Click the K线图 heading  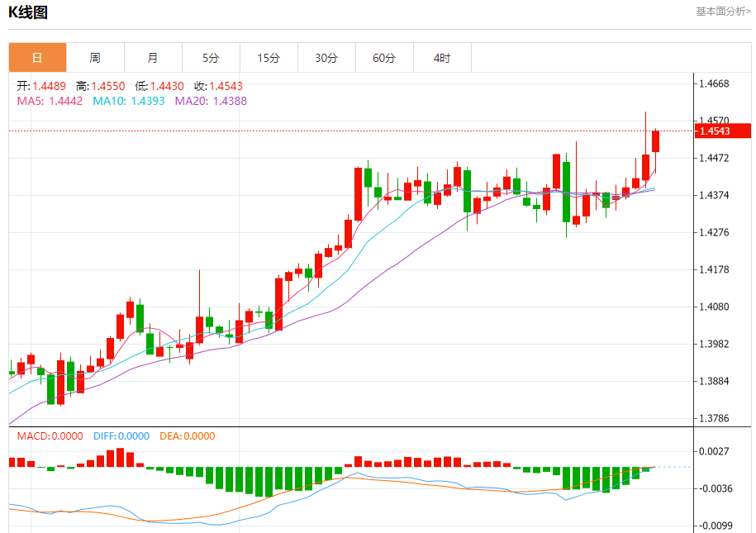click(28, 12)
